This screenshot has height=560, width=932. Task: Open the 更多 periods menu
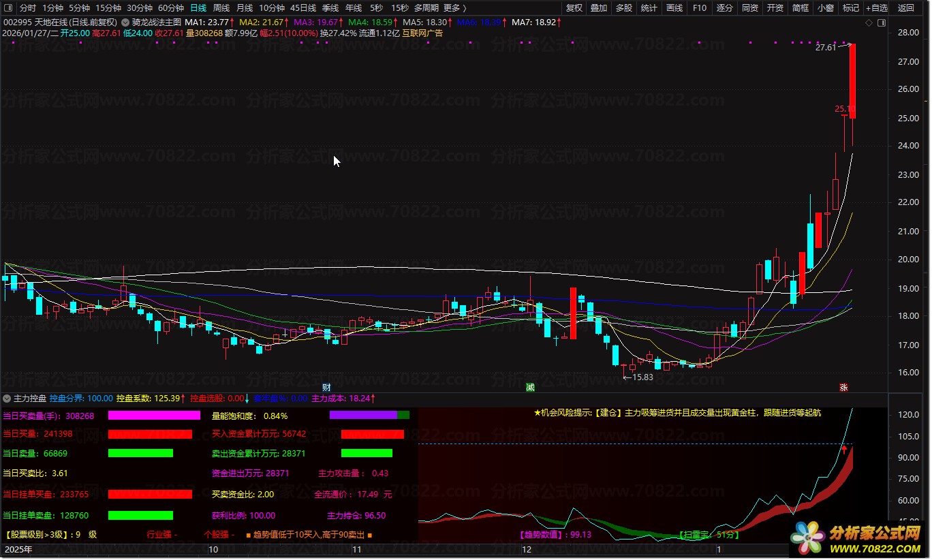coord(454,8)
